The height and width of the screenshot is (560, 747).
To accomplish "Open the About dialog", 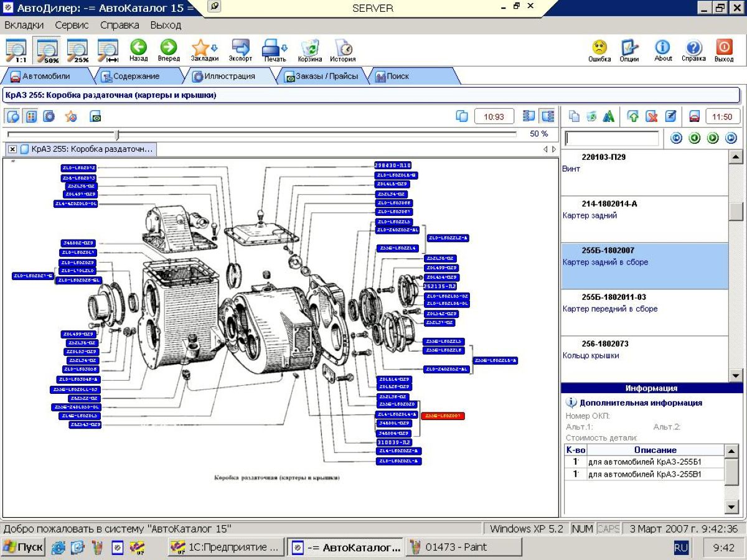I will [x=663, y=50].
